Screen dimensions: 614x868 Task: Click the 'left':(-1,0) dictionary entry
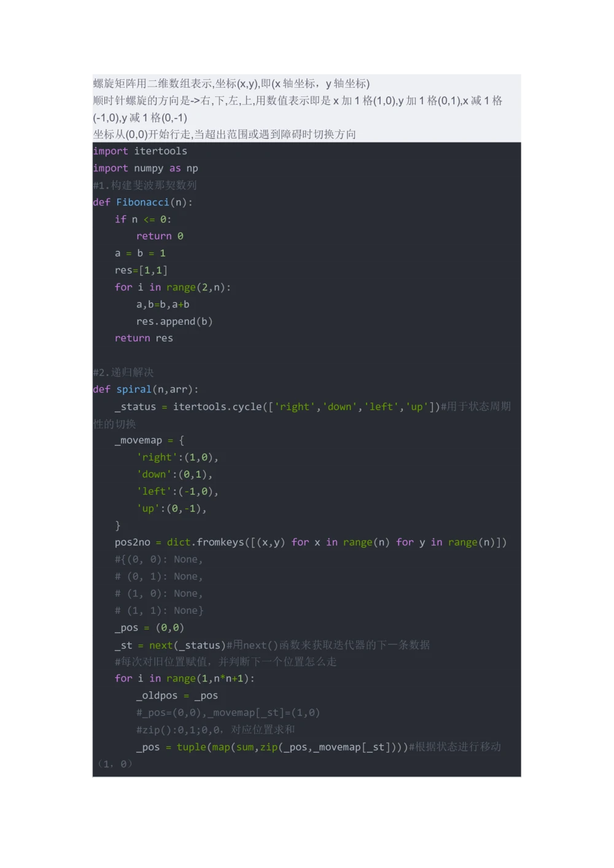click(177, 491)
